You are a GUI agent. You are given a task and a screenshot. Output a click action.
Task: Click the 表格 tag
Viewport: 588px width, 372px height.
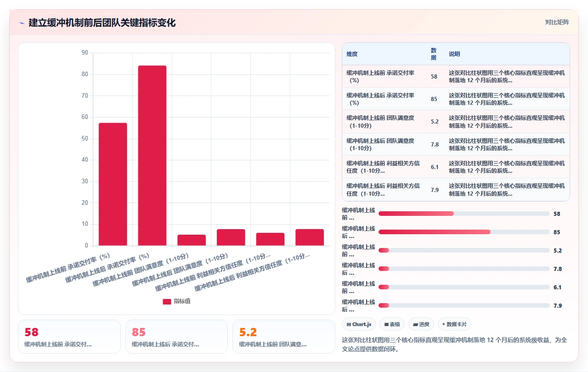pyautogui.click(x=392, y=324)
